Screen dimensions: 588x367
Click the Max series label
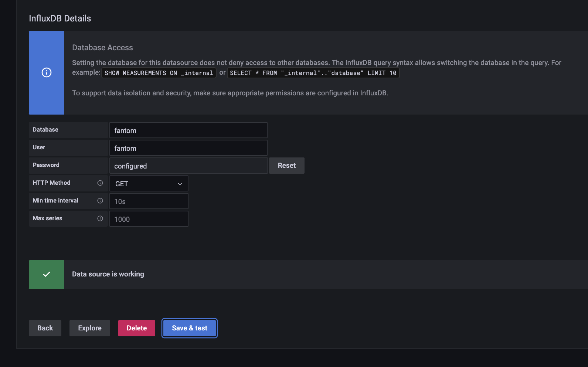pyautogui.click(x=47, y=218)
